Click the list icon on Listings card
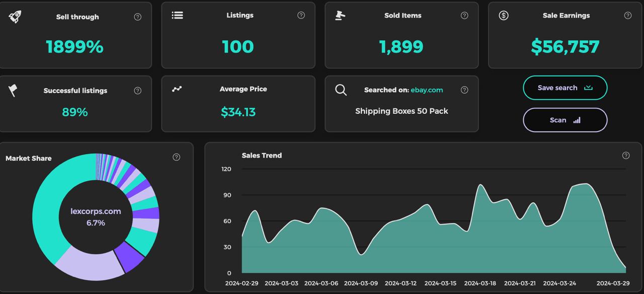 [177, 15]
